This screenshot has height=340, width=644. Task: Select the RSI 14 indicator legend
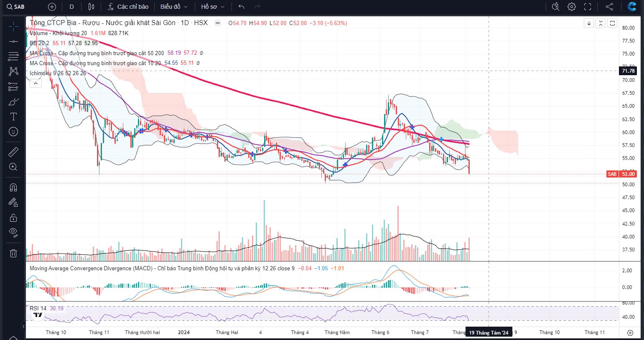pyautogui.click(x=38, y=308)
